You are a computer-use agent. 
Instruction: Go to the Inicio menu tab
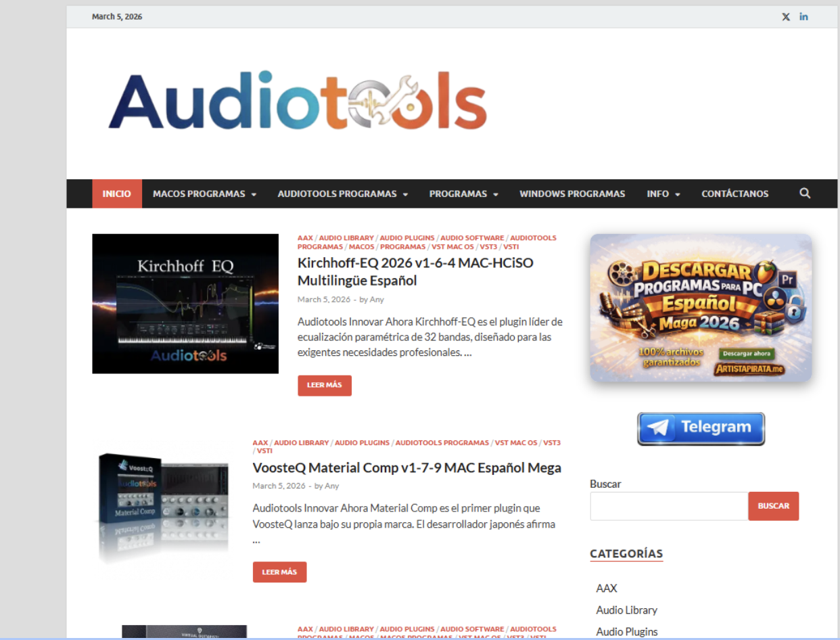click(117, 194)
